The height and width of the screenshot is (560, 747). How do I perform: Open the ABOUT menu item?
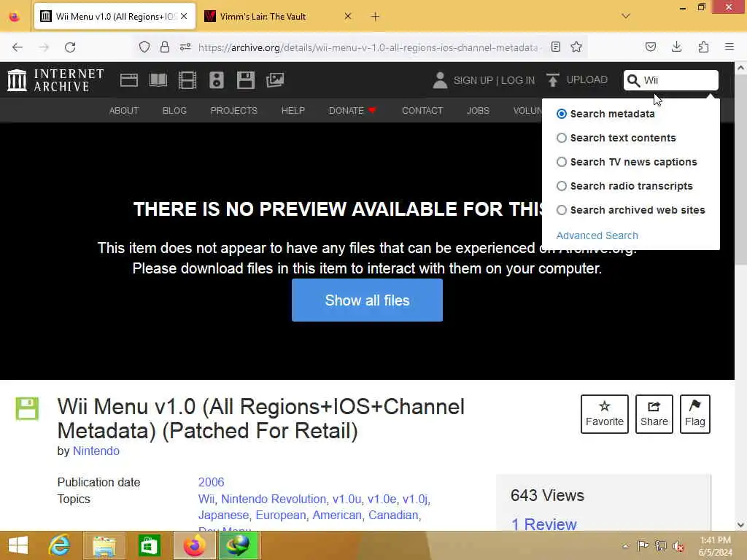pyautogui.click(x=124, y=111)
